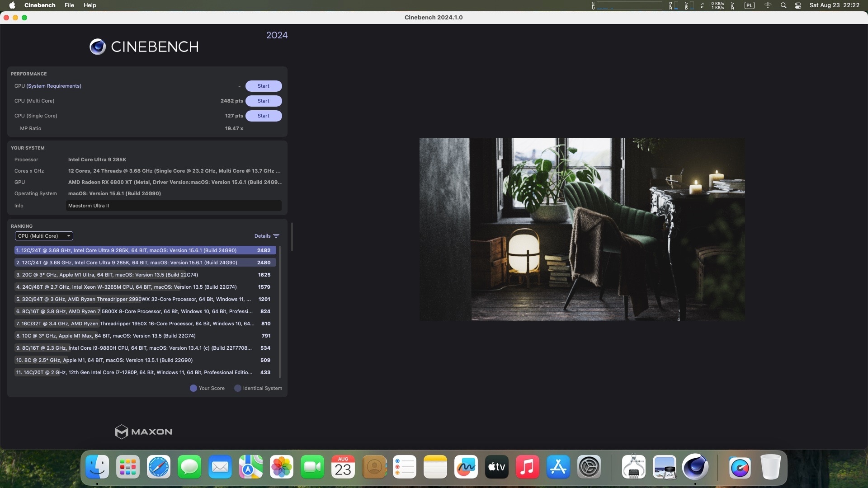Open Cinebench app icon in Dock
Image resolution: width=868 pixels, height=488 pixels.
click(x=695, y=467)
